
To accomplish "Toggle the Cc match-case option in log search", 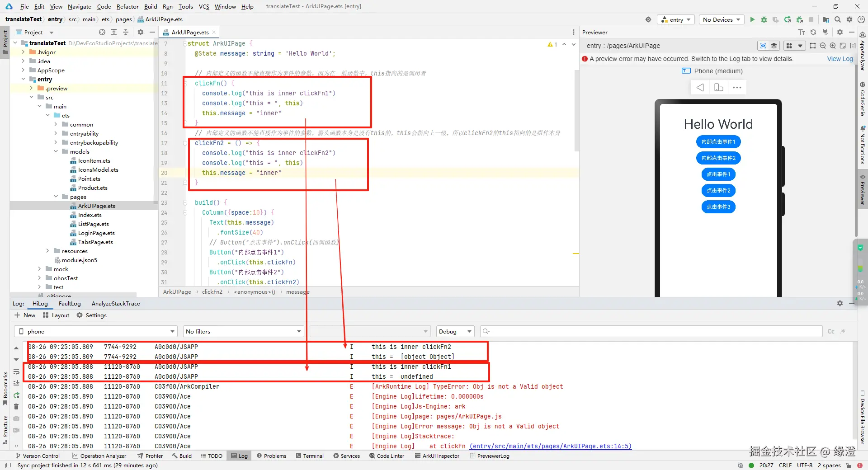I will click(x=831, y=331).
